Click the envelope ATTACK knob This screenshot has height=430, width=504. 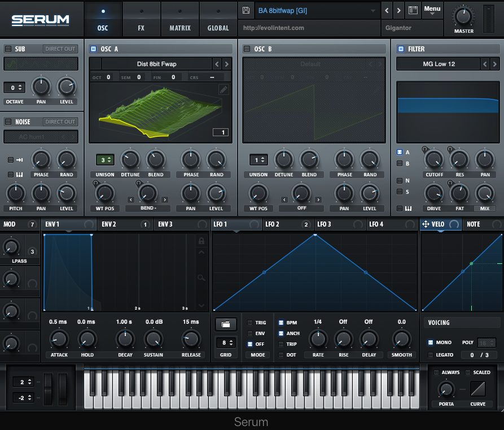coord(59,339)
